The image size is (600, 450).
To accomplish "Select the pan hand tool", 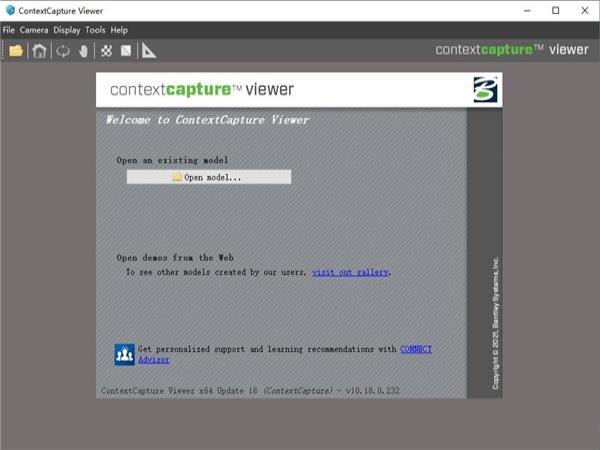I will point(83,51).
